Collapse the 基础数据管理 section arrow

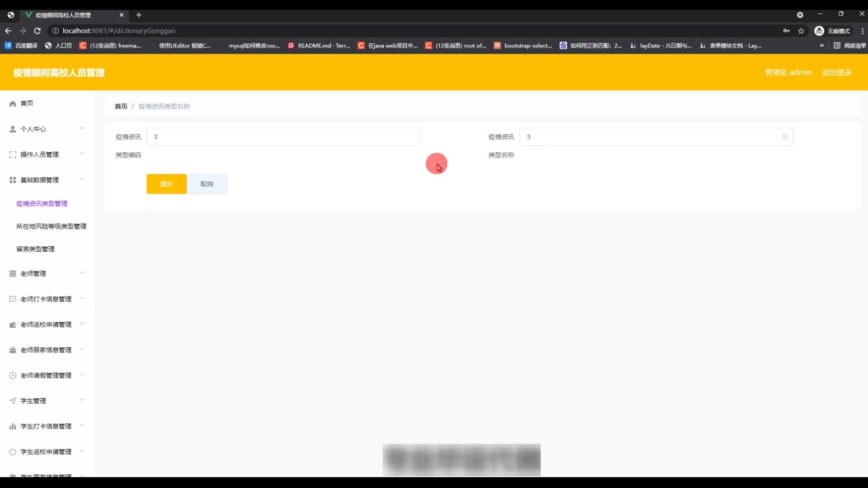coord(82,179)
